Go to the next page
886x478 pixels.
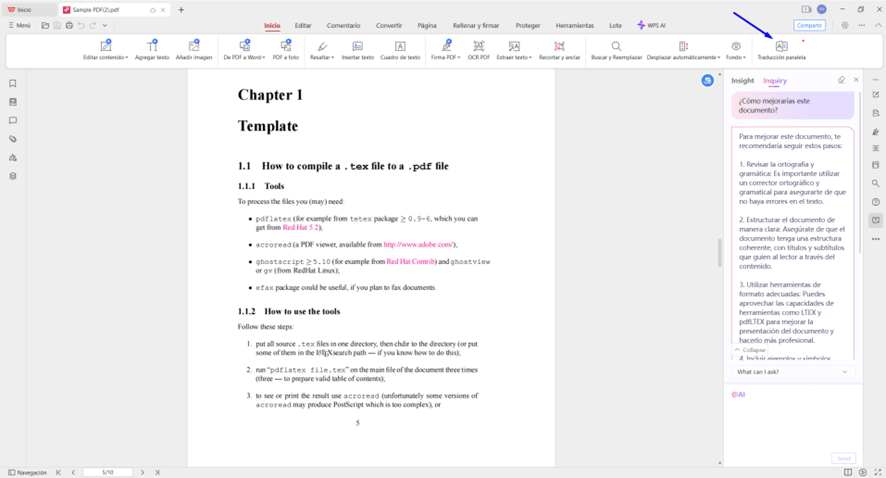coord(142,472)
